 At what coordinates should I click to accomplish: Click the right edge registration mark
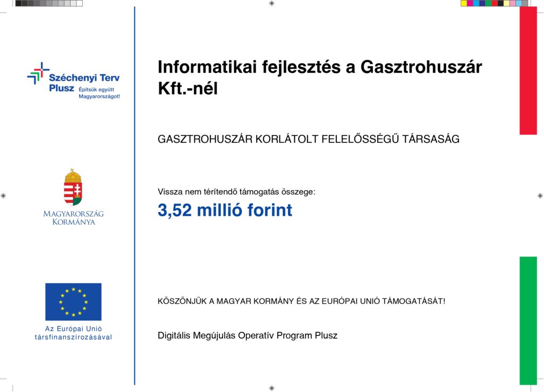[540, 196]
